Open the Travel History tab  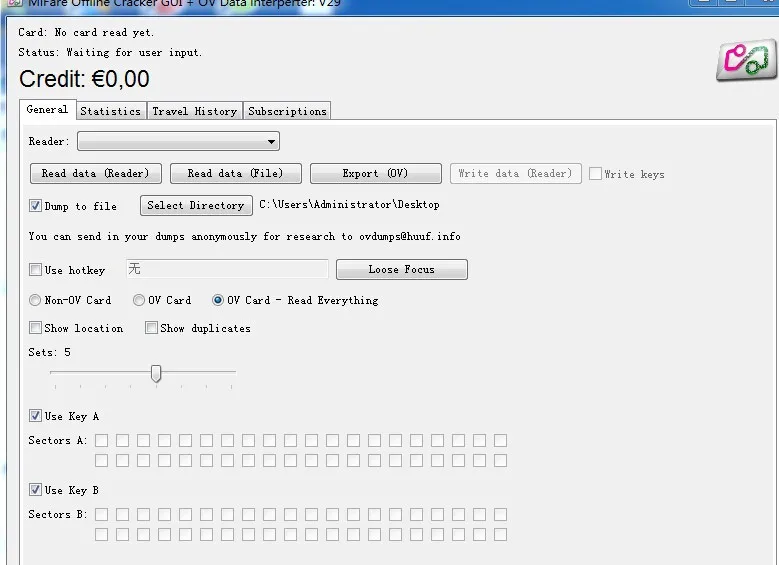pyautogui.click(x=195, y=111)
